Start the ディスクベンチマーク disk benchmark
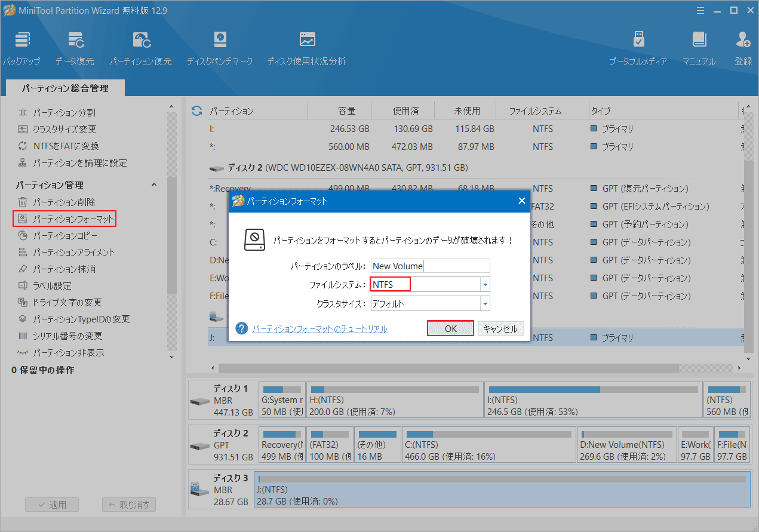Screen dimensions: 759x532 pyautogui.click(x=220, y=48)
